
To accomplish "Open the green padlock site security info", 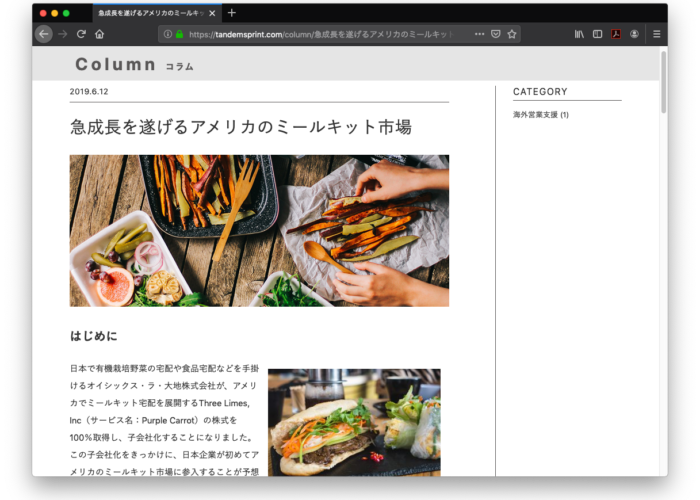I will tap(179, 34).
